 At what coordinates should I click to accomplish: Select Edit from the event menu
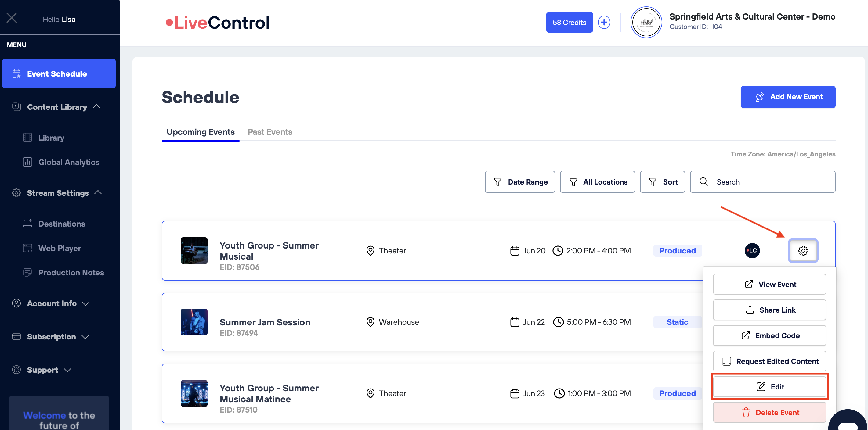pyautogui.click(x=770, y=387)
